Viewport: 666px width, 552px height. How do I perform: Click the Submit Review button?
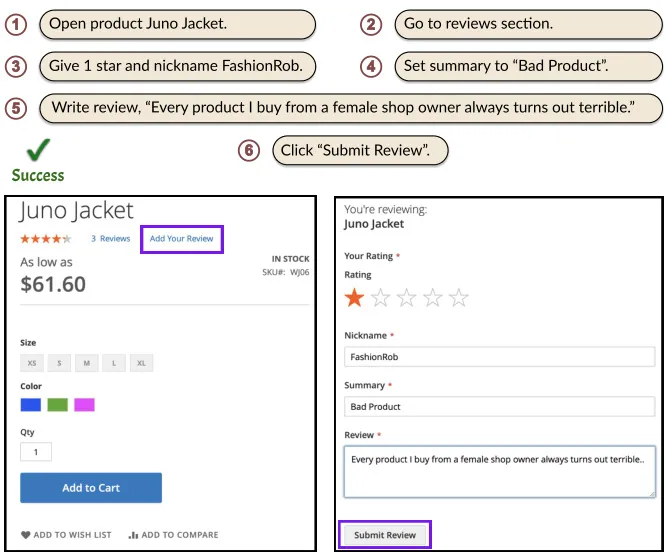[385, 535]
